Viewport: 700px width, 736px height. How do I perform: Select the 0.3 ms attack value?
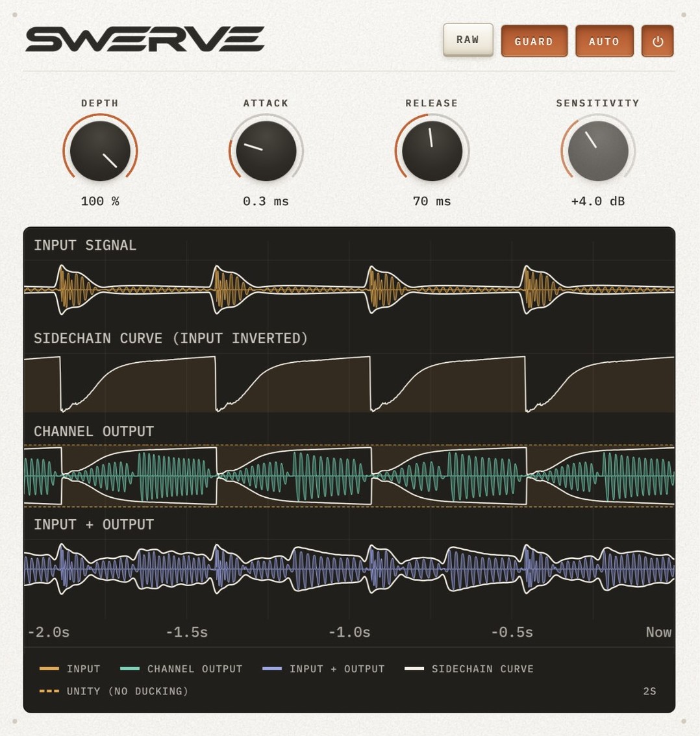tap(266, 201)
